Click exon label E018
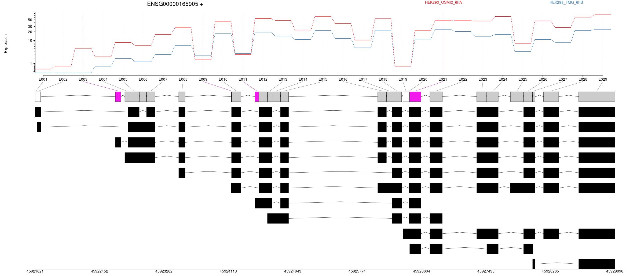The image size is (644, 276). click(383, 79)
